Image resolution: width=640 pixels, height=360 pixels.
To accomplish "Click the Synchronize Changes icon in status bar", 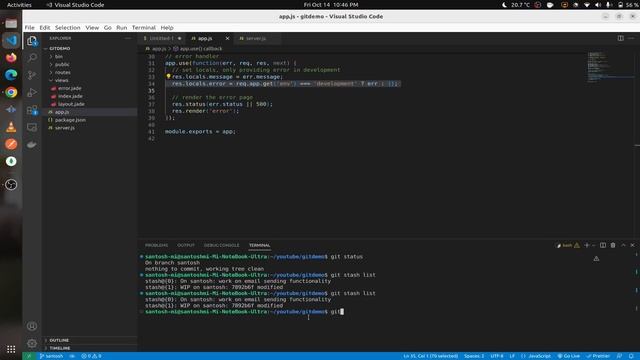I will click(72, 356).
